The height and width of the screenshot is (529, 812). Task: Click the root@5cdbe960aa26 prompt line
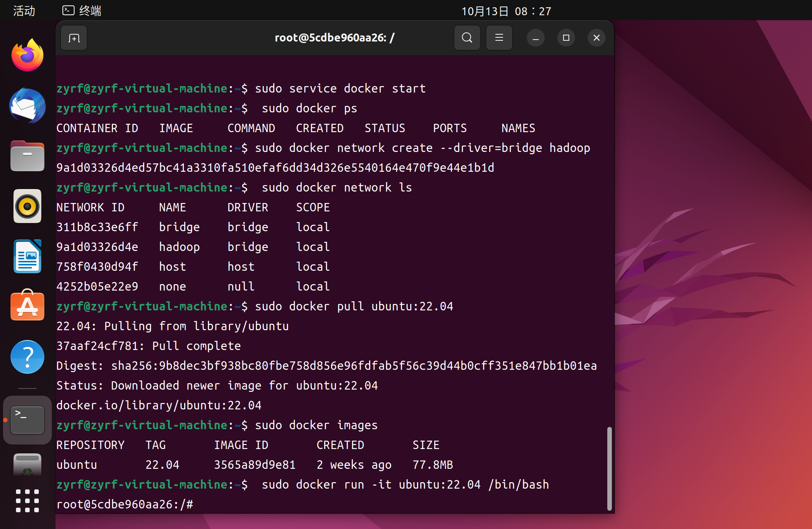(x=125, y=504)
